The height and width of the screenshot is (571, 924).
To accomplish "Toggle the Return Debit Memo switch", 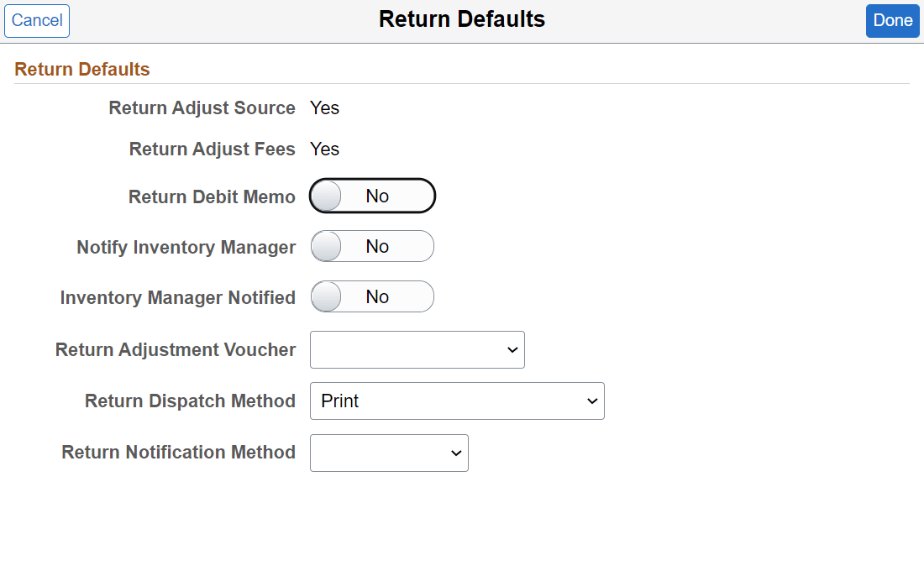I will point(372,195).
